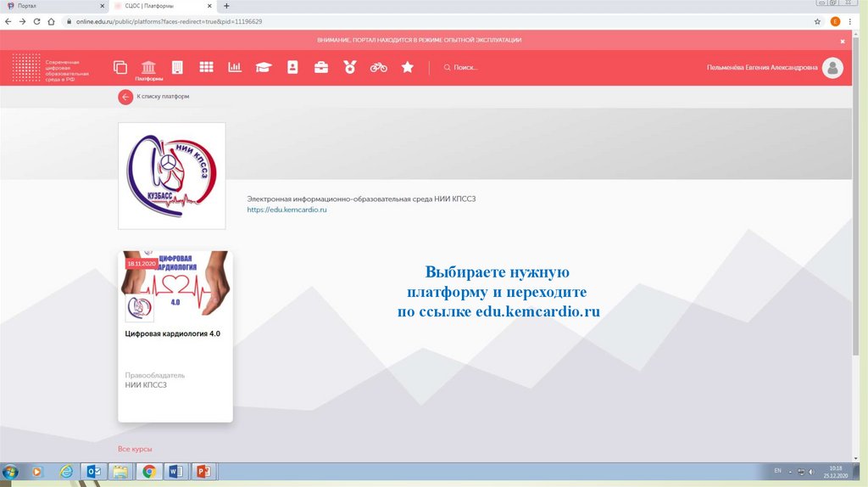
Task: Open Chrome three-dot menu
Action: (849, 21)
